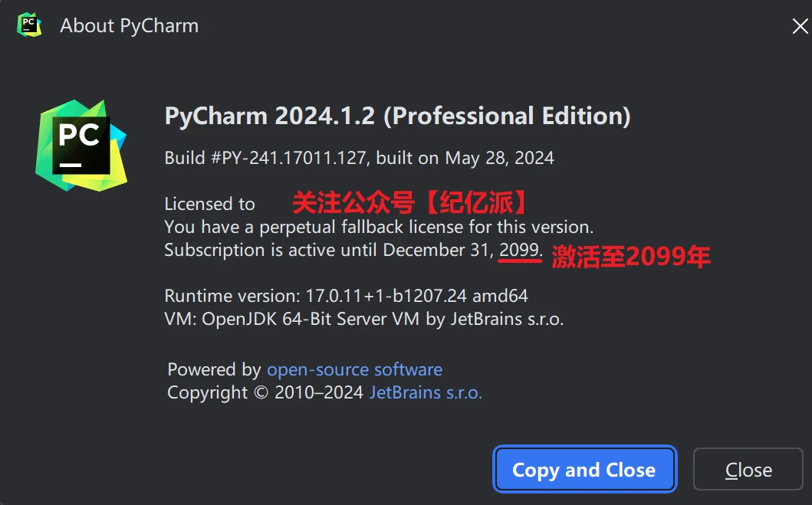Close the About dialog with the X icon
Image resolution: width=812 pixels, height=505 pixels.
799,26
